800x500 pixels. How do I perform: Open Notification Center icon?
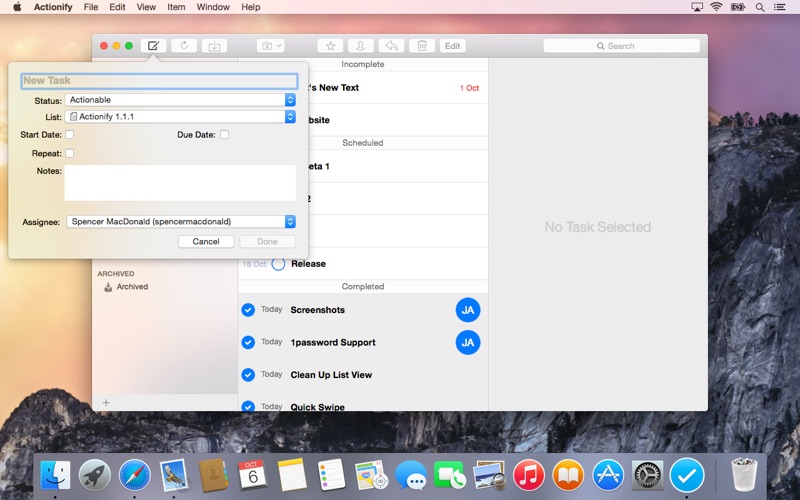click(780, 7)
